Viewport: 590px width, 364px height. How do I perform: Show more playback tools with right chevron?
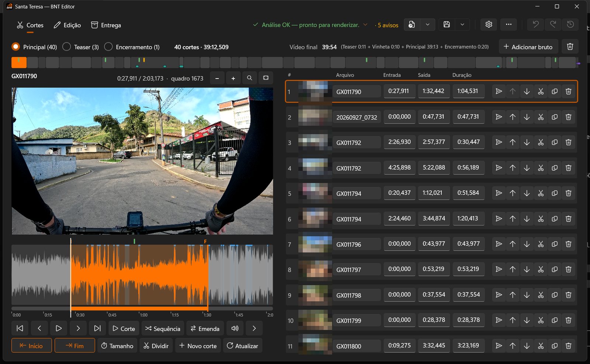point(254,328)
